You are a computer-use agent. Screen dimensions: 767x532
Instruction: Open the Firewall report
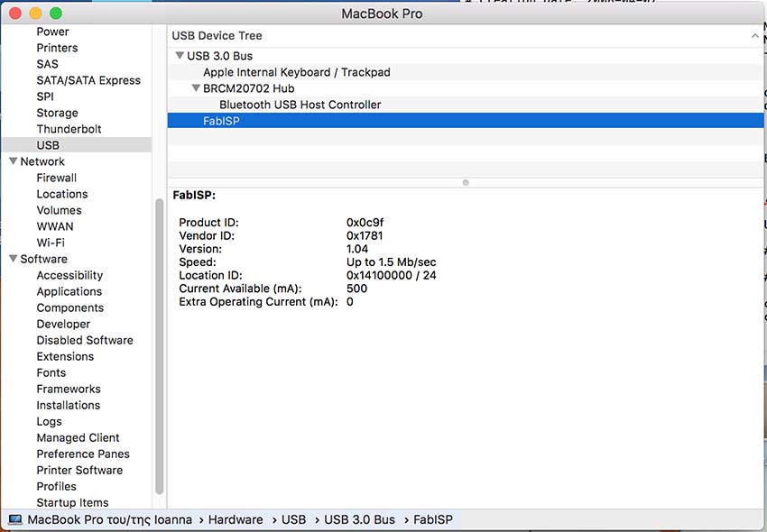point(56,178)
